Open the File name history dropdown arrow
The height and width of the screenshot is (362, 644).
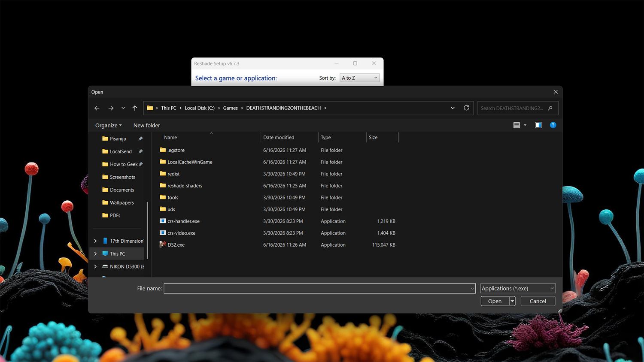pos(472,288)
